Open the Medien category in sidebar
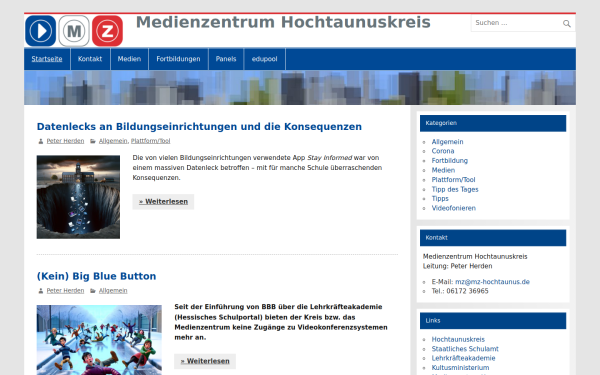The image size is (600, 375). tap(443, 170)
